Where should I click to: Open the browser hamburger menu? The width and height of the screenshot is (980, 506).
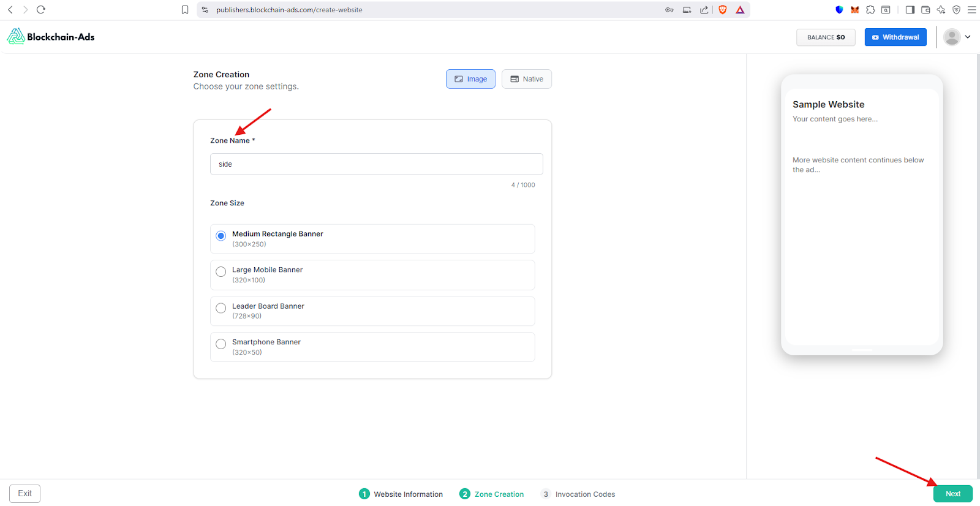pos(971,10)
